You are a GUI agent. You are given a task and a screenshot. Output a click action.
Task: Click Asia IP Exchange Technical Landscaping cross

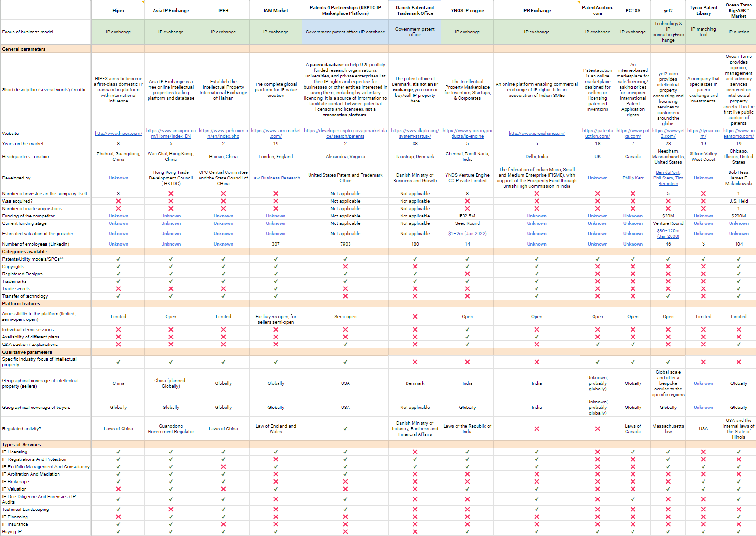(x=171, y=510)
